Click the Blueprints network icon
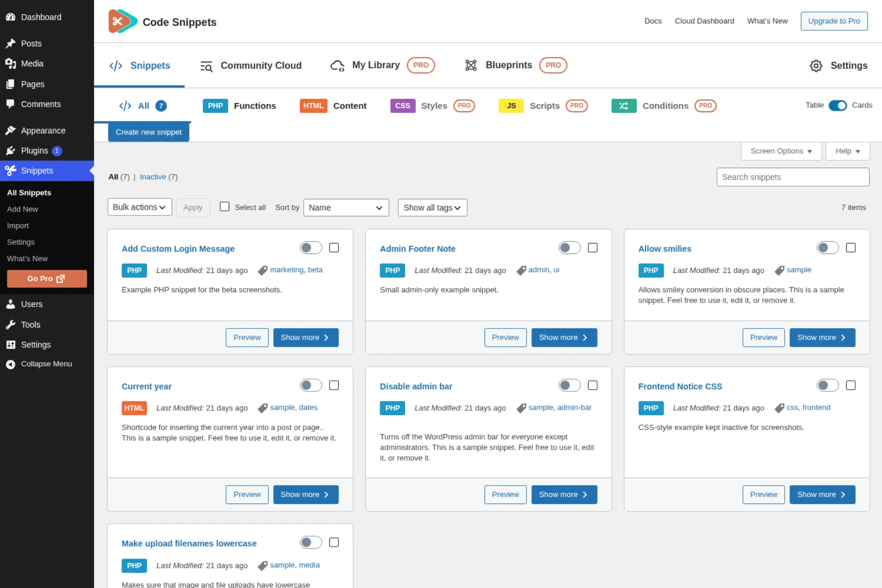 tap(471, 65)
